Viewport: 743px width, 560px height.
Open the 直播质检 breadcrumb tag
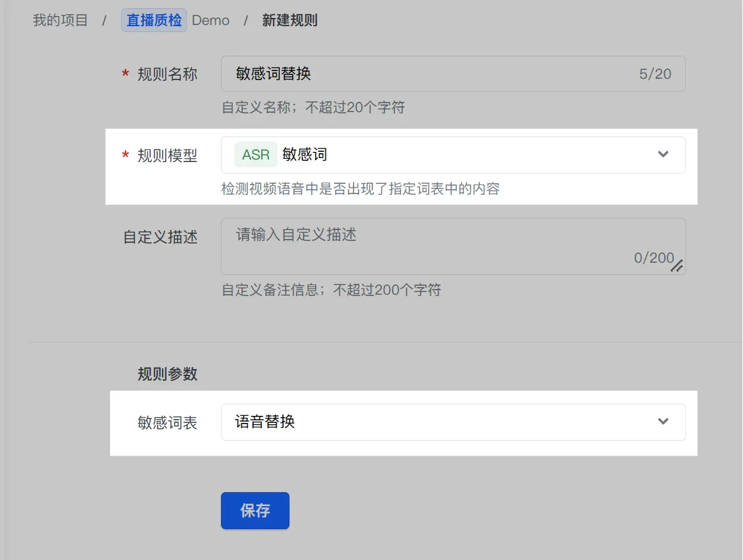(154, 21)
